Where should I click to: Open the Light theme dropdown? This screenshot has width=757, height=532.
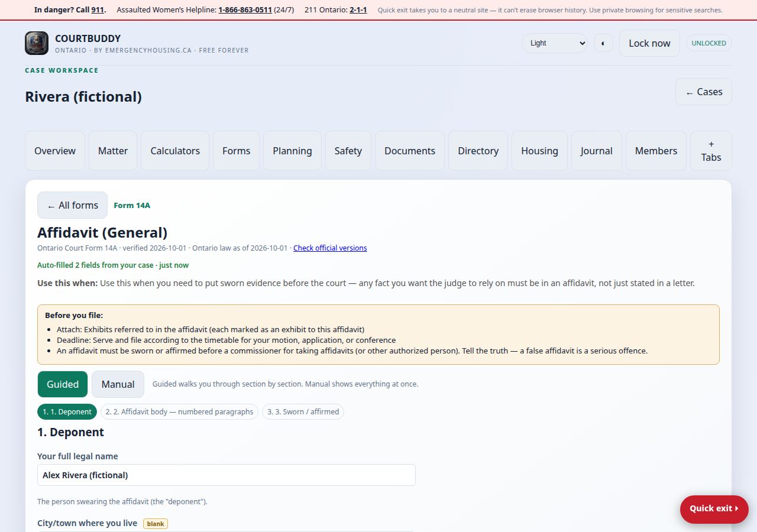click(x=554, y=43)
